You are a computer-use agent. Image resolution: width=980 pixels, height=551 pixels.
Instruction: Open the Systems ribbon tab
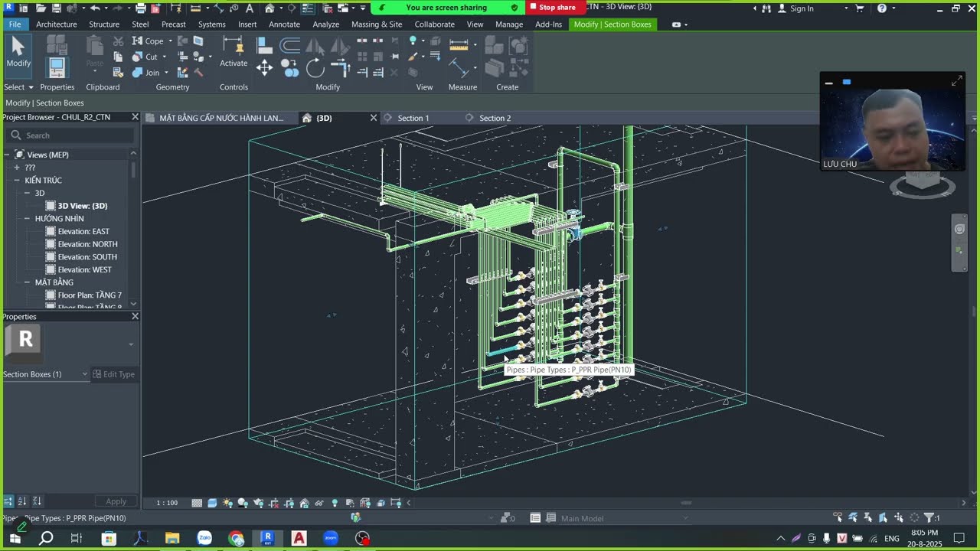click(212, 24)
